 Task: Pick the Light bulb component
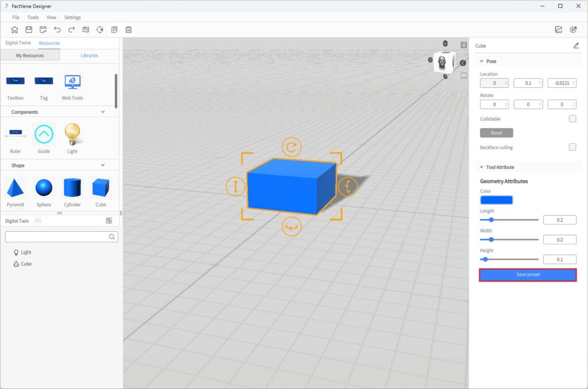click(72, 134)
